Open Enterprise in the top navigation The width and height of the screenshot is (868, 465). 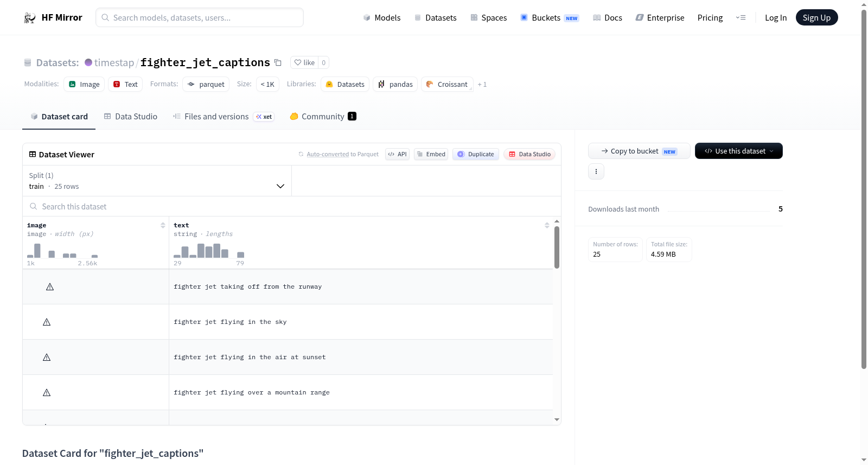pos(660,17)
